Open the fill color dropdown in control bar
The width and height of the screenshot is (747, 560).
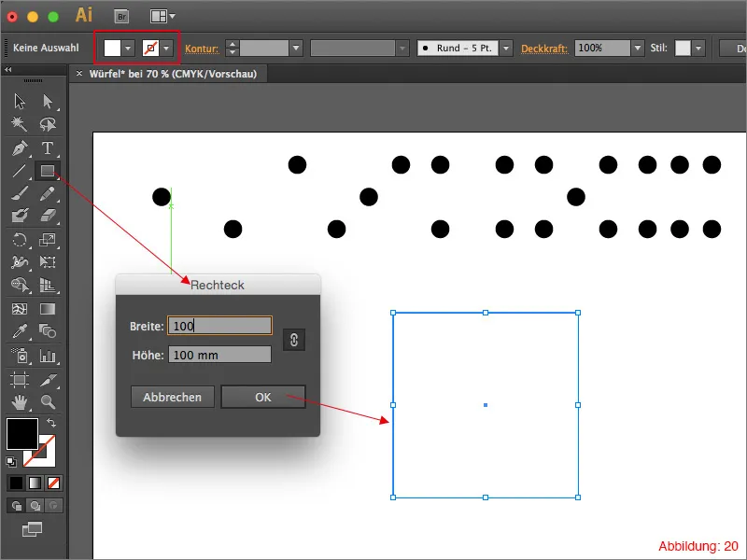tap(128, 49)
